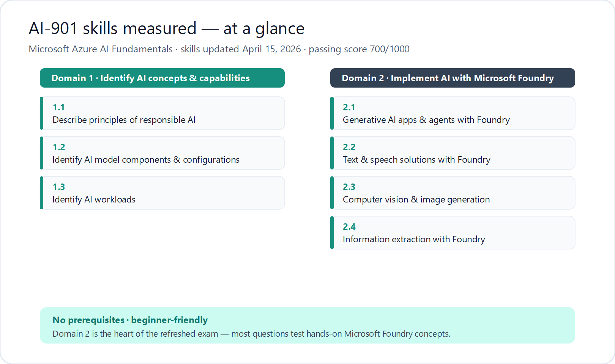Click the subtitle about Microsoft Azure AI Fundamentals
Screen dimensions: 615x364
[219, 49]
